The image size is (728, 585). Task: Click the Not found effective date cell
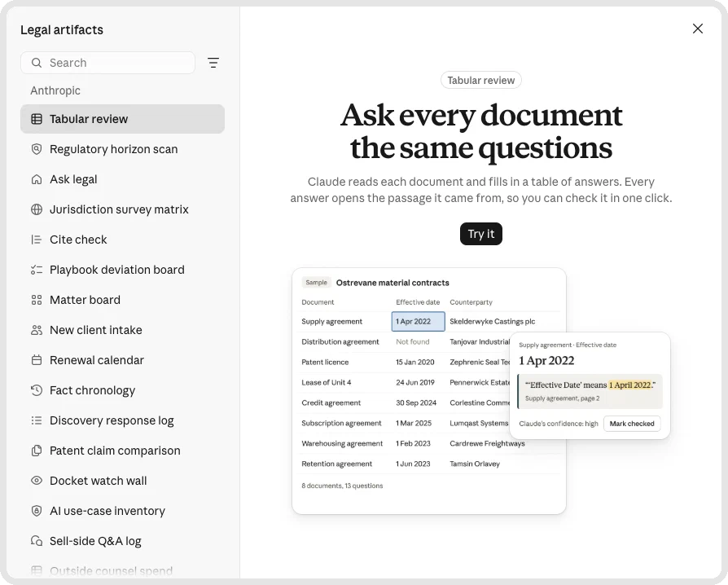point(413,342)
